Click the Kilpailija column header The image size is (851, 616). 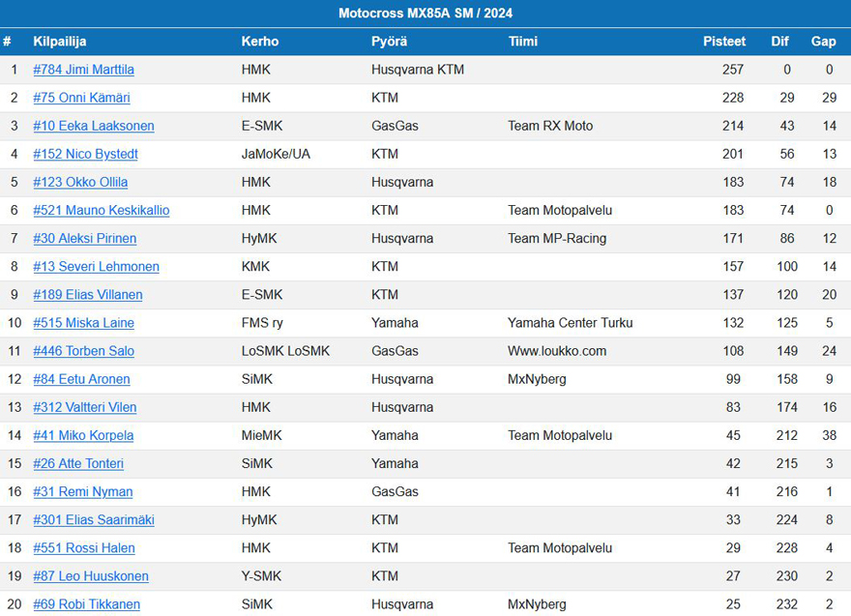60,42
